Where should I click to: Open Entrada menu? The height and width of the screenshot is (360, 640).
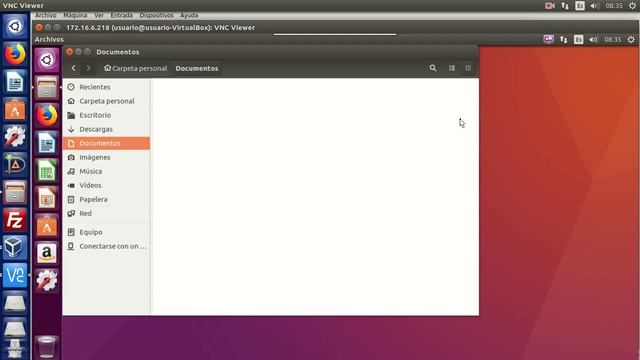coord(122,15)
